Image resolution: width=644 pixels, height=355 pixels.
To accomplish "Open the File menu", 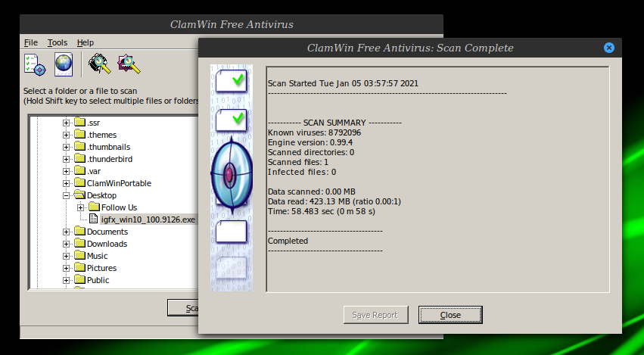I will click(x=31, y=42).
